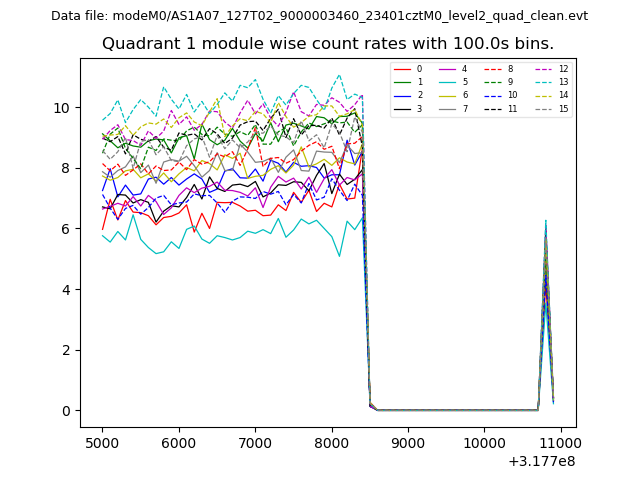
Task: Click the x-axis tick label 8000
Action: [x=331, y=442]
